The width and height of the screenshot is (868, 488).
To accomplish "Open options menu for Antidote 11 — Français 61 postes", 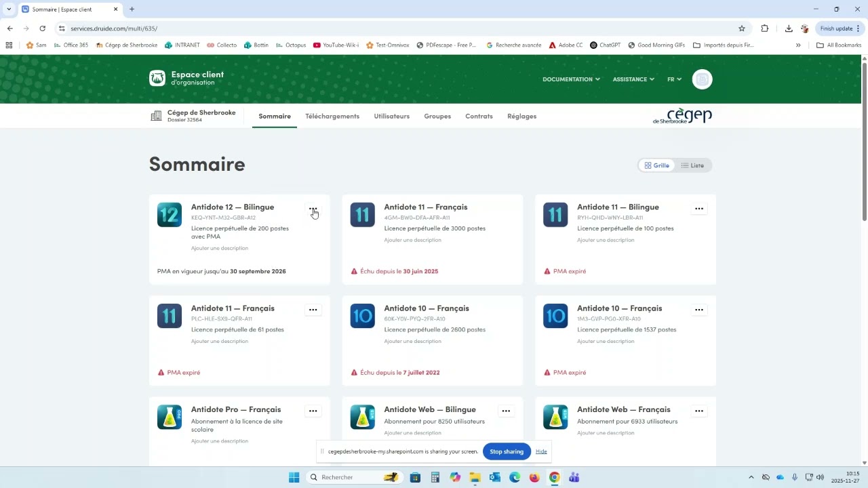I will pos(313,310).
